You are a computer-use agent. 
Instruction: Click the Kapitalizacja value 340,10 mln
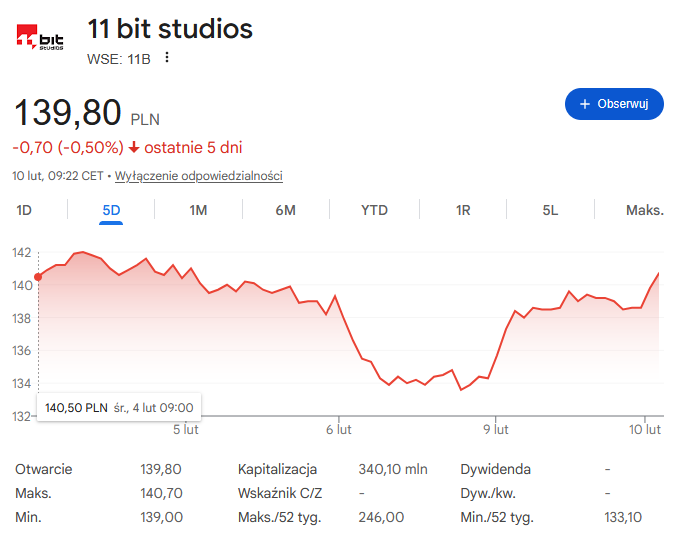(393, 469)
